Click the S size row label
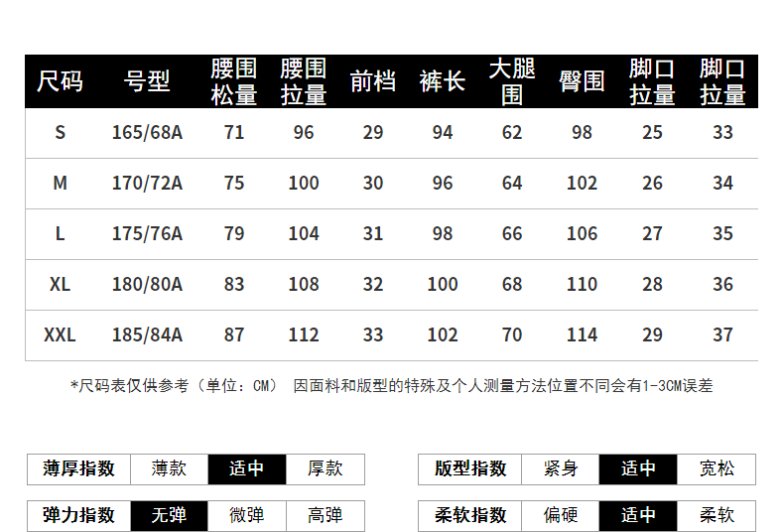The height and width of the screenshot is (532, 784). tap(60, 133)
